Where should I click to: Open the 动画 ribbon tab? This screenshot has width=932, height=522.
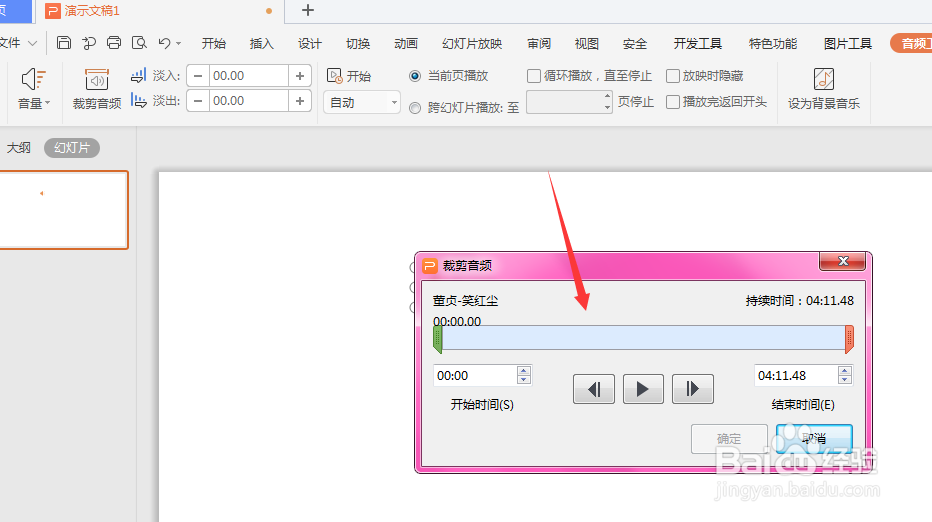(406, 43)
